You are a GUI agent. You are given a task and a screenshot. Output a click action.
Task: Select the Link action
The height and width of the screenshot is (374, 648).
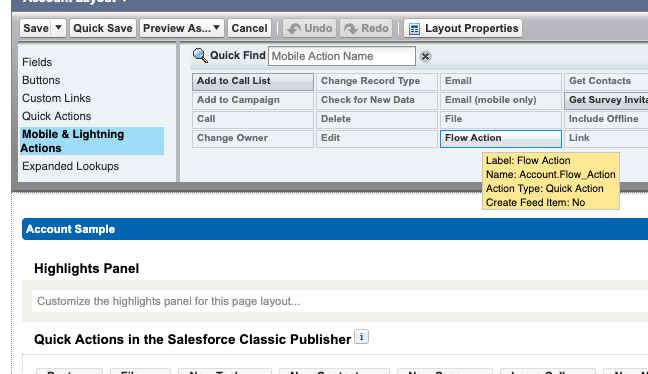click(x=606, y=138)
